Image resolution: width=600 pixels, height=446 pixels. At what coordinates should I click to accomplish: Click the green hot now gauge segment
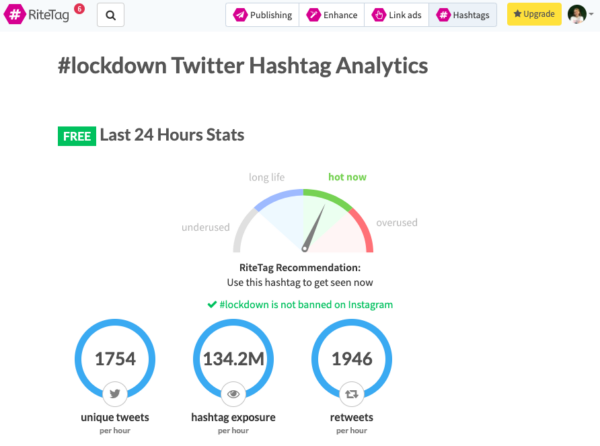(327, 198)
